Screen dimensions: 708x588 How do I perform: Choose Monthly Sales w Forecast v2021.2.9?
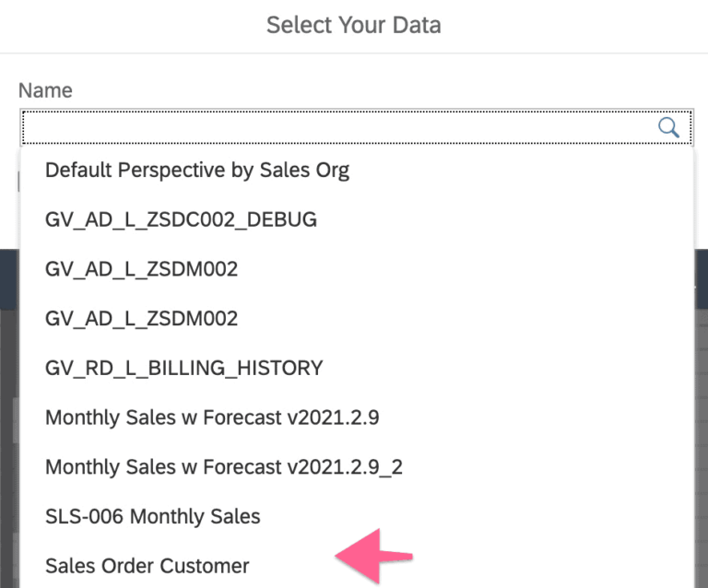[x=212, y=417]
